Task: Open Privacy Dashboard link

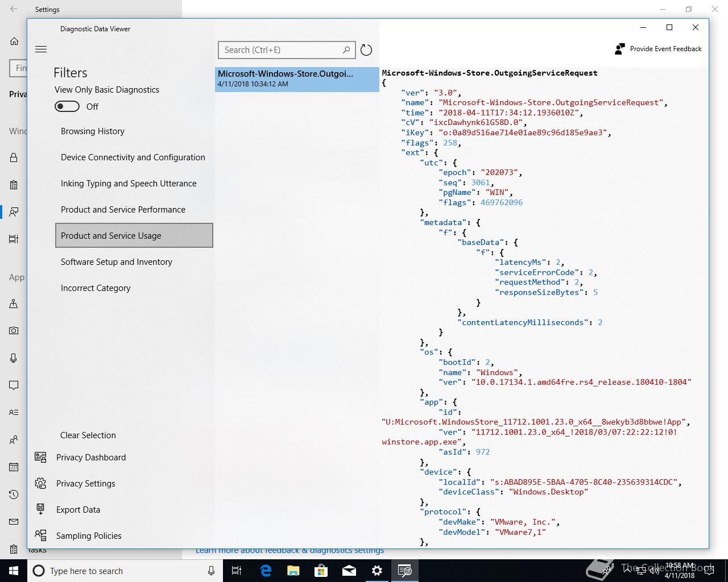Action: [91, 458]
